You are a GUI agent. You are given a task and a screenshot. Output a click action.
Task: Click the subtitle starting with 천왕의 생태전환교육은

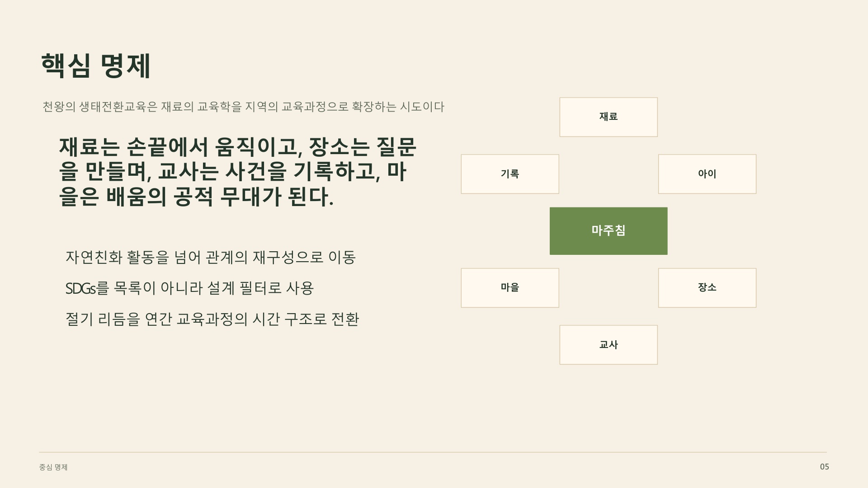coord(243,107)
